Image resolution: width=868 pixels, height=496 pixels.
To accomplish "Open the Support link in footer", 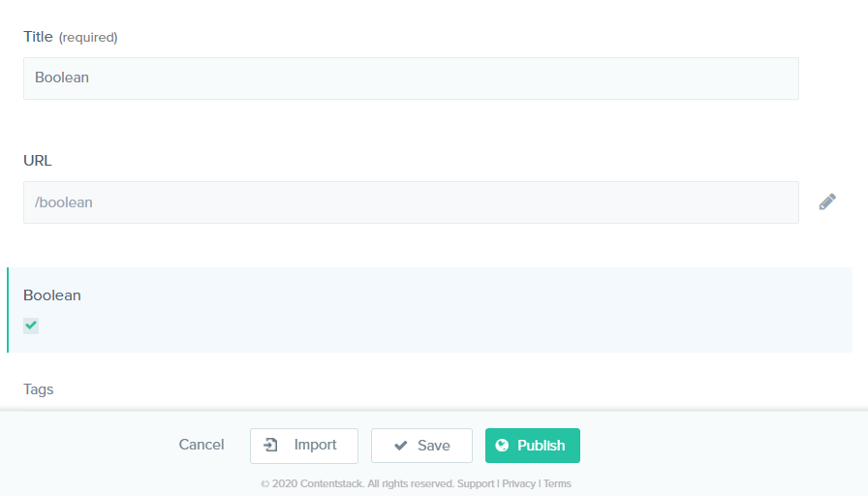I will [x=476, y=483].
